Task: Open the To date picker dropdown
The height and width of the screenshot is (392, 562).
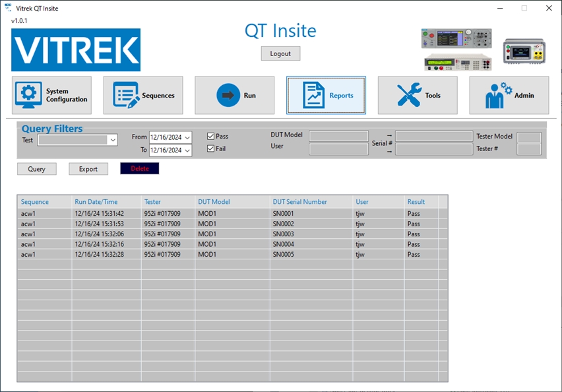Action: (187, 150)
